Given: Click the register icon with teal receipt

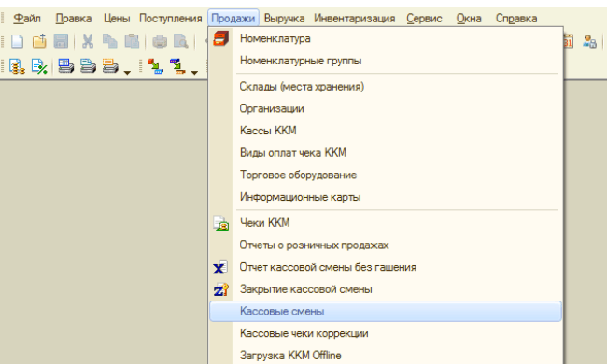Looking at the screenshot, I should click(x=88, y=66).
